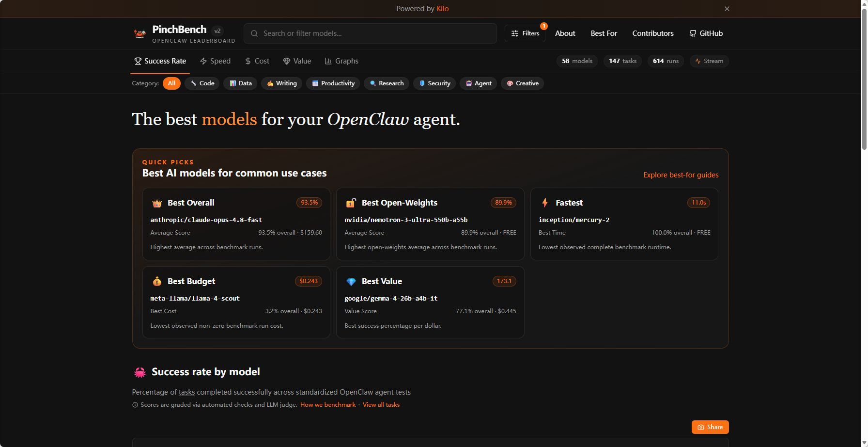Viewport: 868px width, 447px height.
Task: Click the 89.9% score badge
Action: pos(504,203)
